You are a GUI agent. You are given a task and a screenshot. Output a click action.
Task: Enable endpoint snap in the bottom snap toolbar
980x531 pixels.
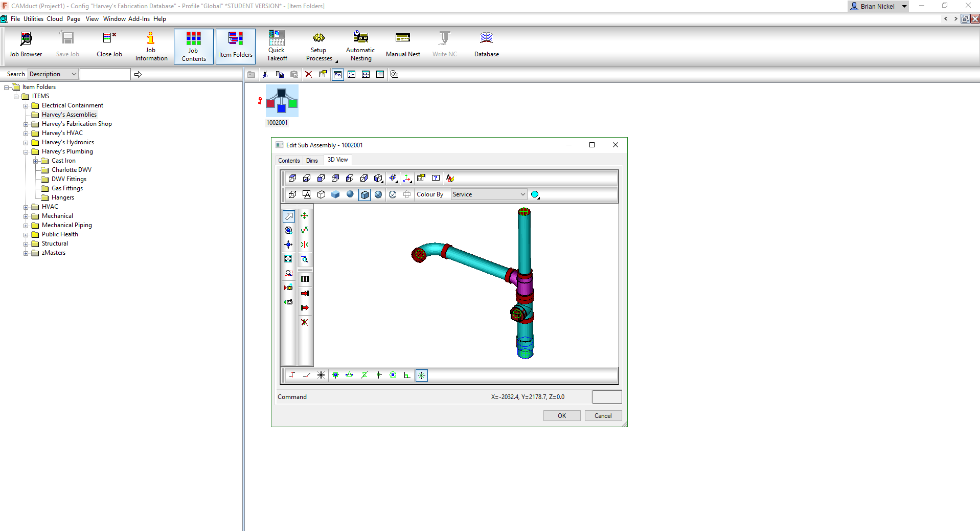[x=336, y=375]
